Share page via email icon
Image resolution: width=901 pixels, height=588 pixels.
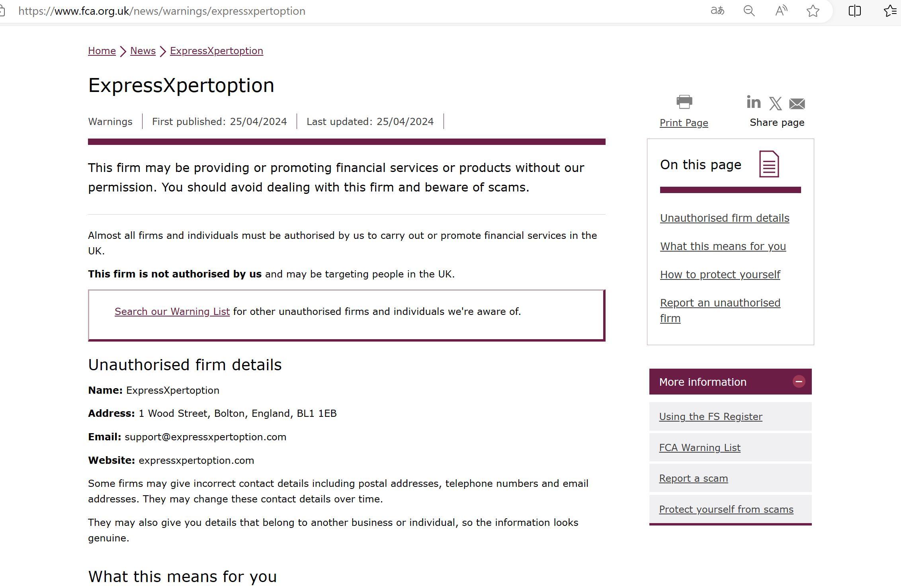click(x=797, y=104)
